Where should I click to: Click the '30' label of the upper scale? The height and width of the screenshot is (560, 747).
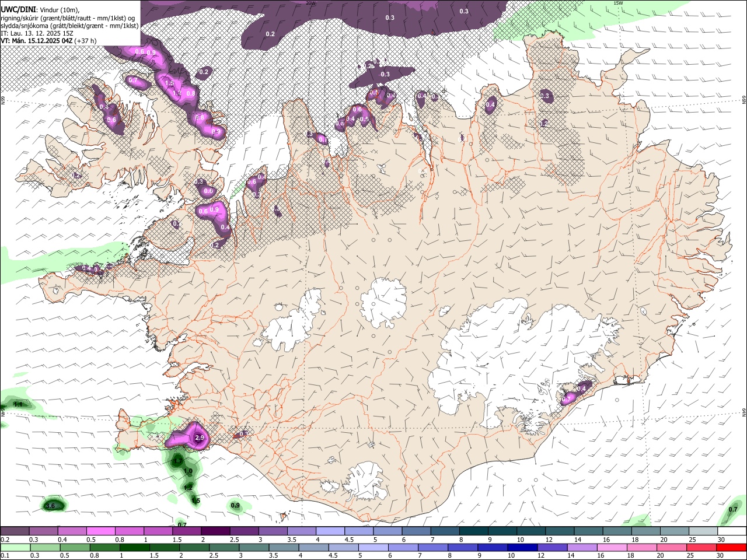[x=721, y=540]
